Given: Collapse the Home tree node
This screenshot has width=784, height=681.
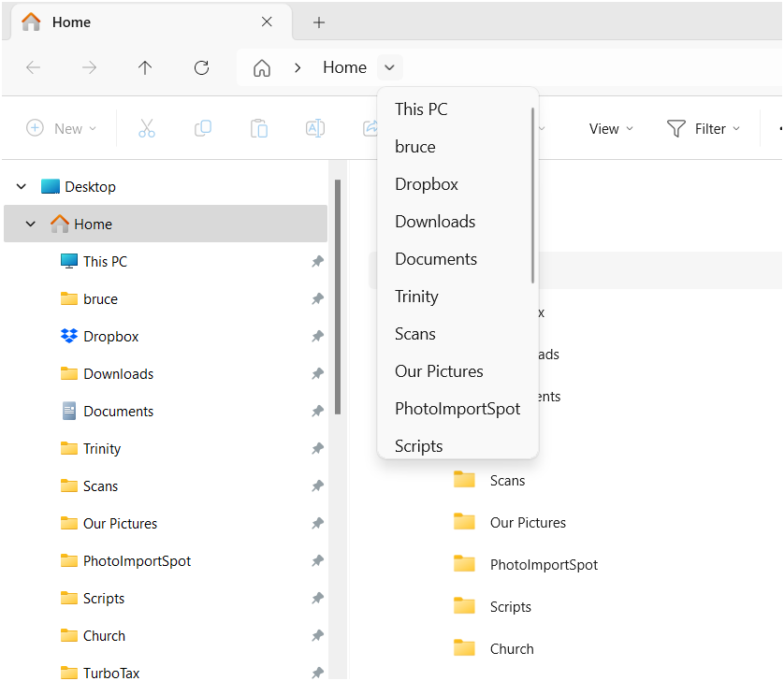Looking at the screenshot, I should (31, 224).
